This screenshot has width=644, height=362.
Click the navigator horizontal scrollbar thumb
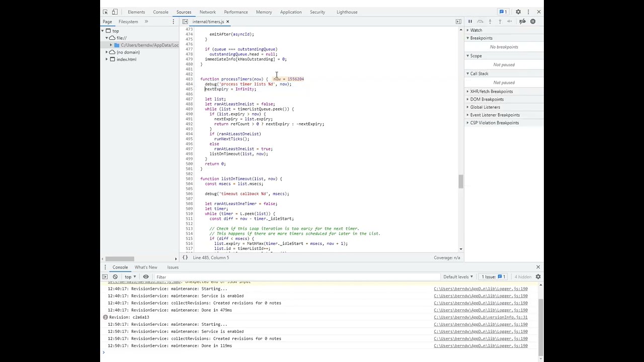pyautogui.click(x=119, y=258)
